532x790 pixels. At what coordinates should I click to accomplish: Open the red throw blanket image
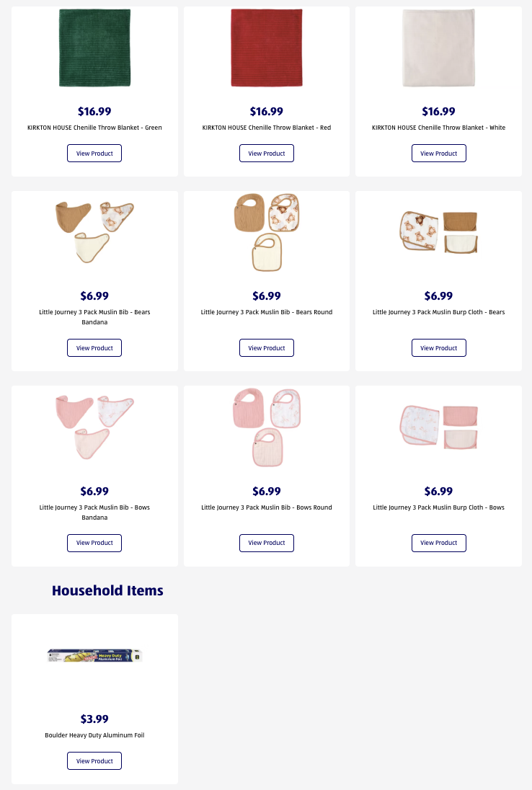[x=267, y=48]
